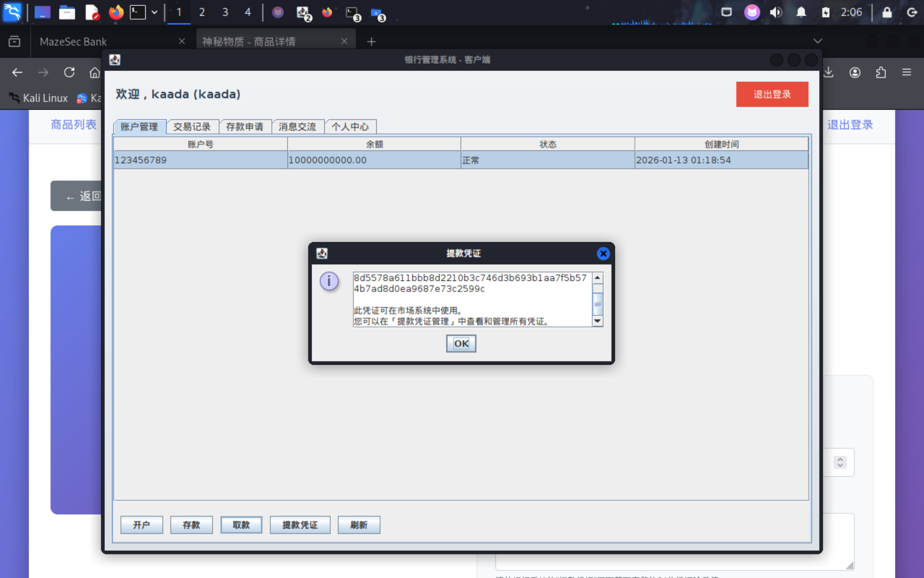Click the voucher text scrollbar down arrow
Viewport: 924px width, 578px height.
(x=597, y=321)
